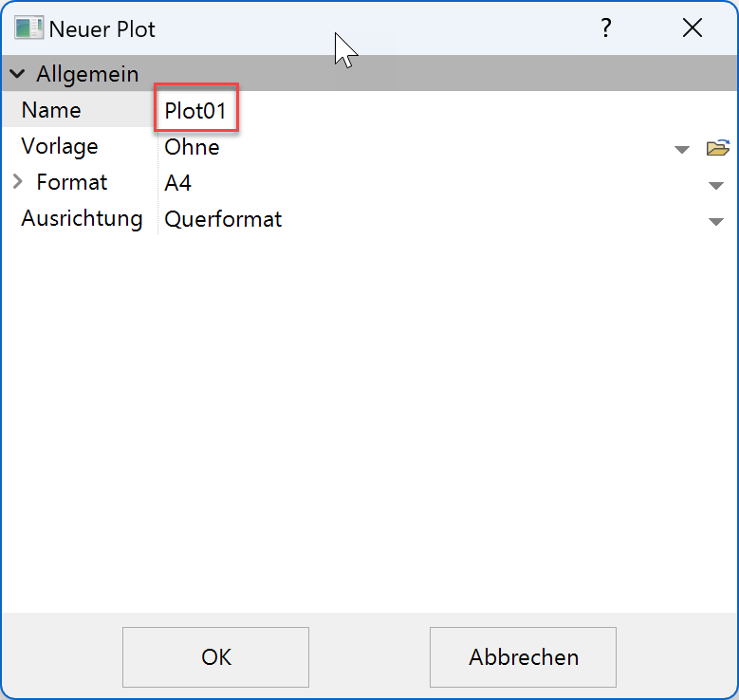Open the Format dropdown arrow
This screenshot has width=739, height=700.
point(716,185)
